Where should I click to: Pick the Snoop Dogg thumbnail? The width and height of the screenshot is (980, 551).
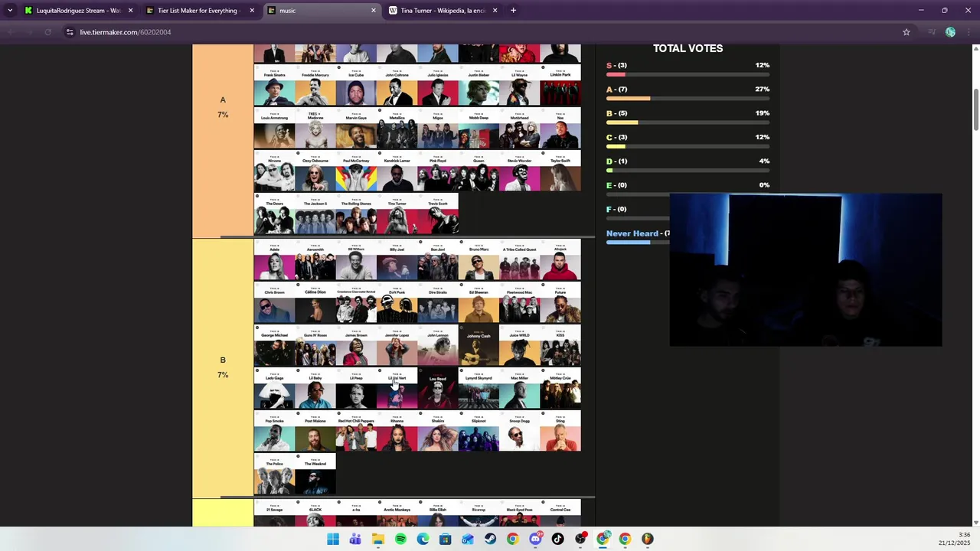click(x=519, y=432)
